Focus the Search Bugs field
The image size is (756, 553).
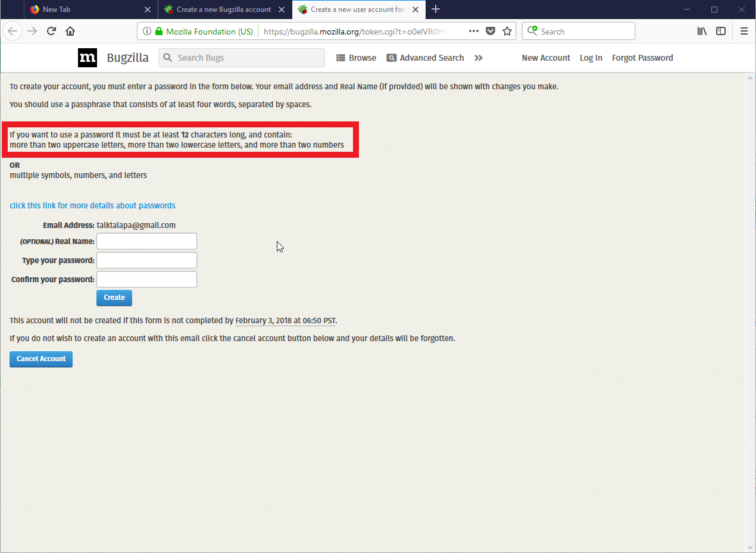pyautogui.click(x=242, y=58)
